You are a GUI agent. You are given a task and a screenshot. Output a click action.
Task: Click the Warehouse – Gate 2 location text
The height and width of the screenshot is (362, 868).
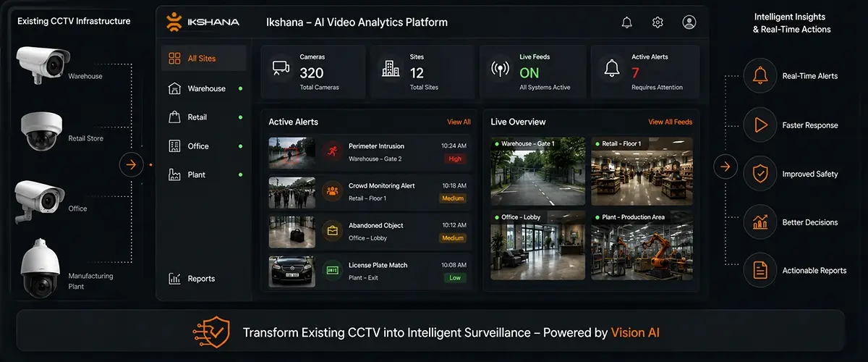375,159
